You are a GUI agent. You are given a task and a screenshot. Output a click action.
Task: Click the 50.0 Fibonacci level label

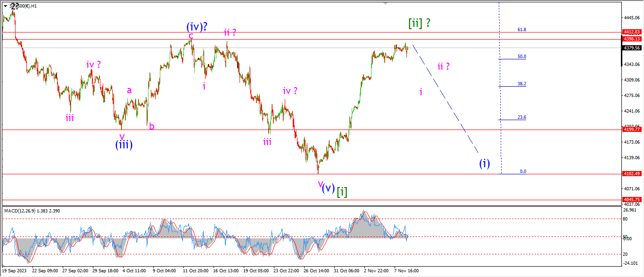pyautogui.click(x=521, y=57)
